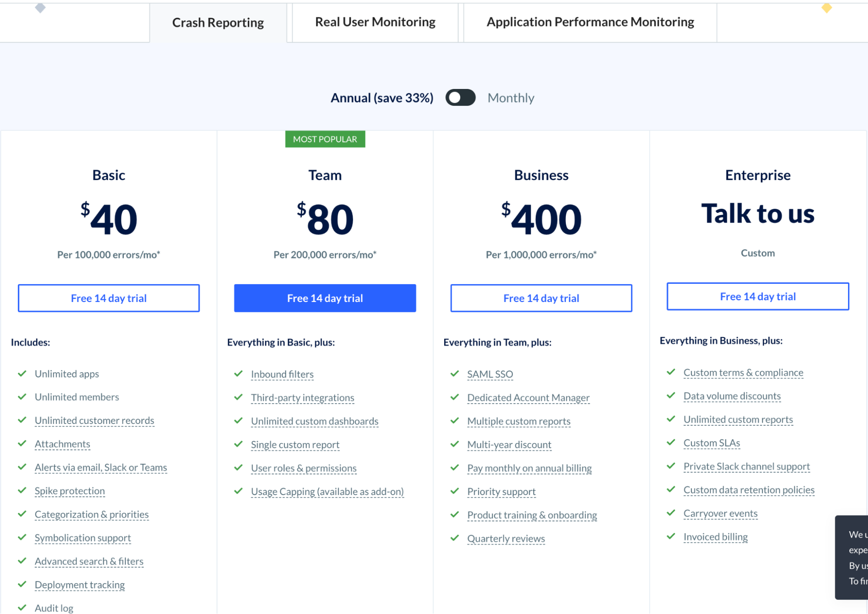This screenshot has height=614, width=868.
Task: Start Enterprise plan free 14 day trial
Action: [758, 296]
